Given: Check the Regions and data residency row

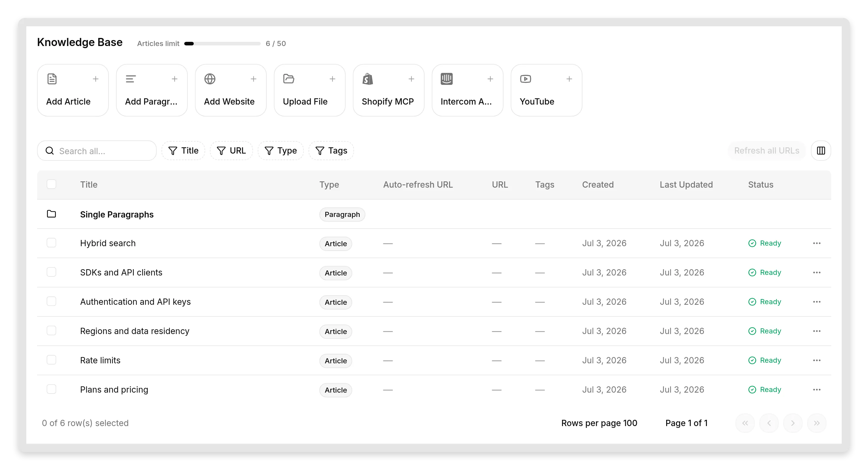Looking at the screenshot, I should (x=51, y=331).
